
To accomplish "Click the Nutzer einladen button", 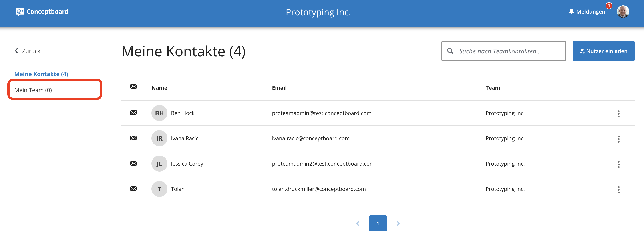I will click(x=604, y=51).
